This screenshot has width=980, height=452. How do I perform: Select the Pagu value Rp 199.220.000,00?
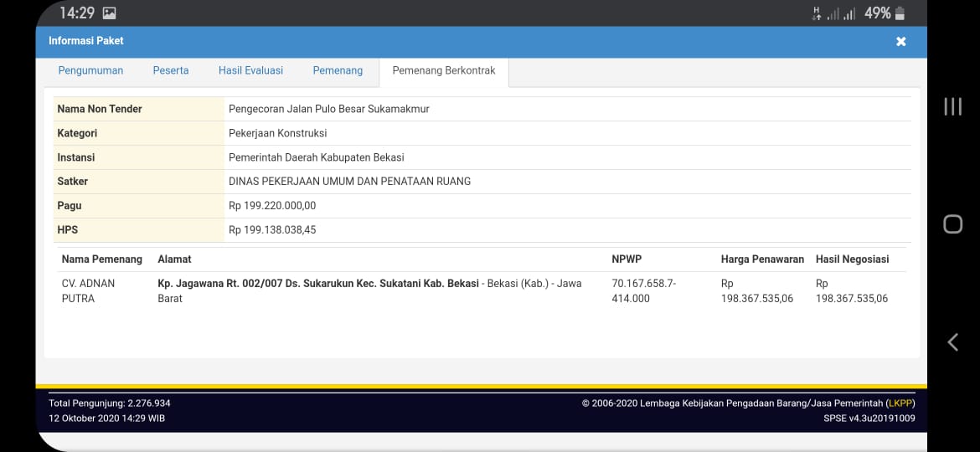[x=272, y=205]
